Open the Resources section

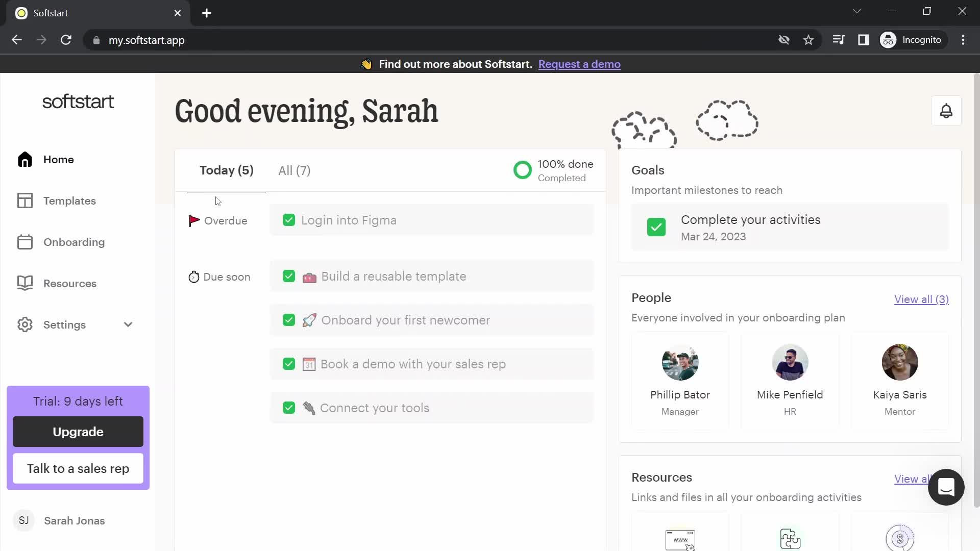coord(70,283)
